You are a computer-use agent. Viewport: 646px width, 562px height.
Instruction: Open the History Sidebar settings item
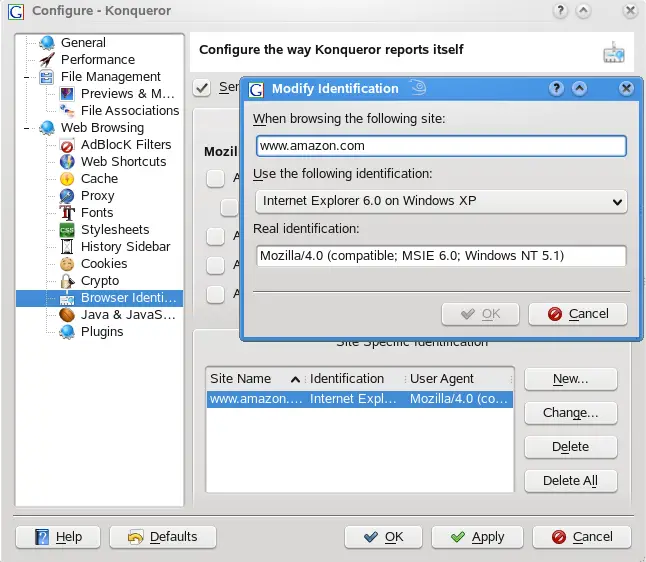pos(125,247)
